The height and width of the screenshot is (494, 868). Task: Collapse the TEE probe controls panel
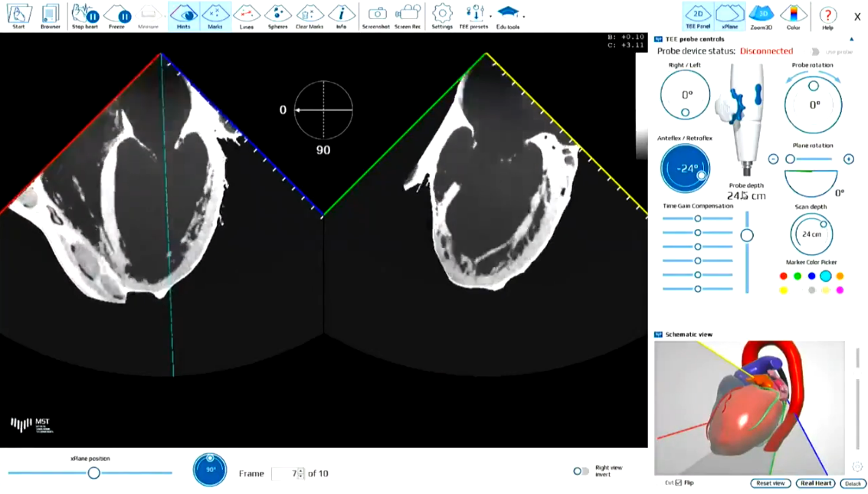click(x=851, y=38)
